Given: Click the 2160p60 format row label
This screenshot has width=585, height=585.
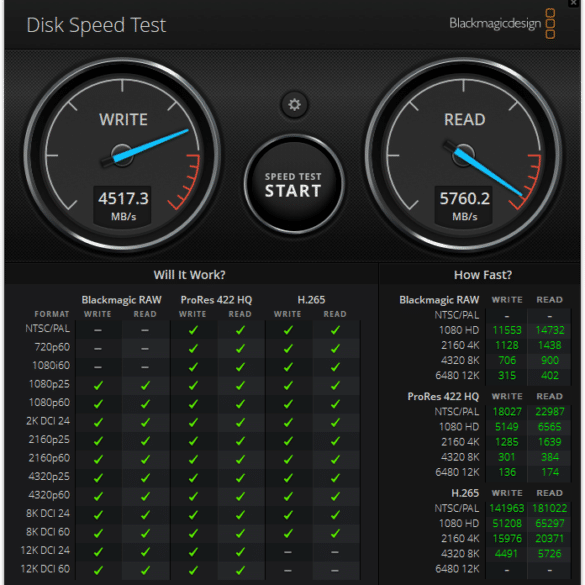Looking at the screenshot, I should click(x=49, y=458).
